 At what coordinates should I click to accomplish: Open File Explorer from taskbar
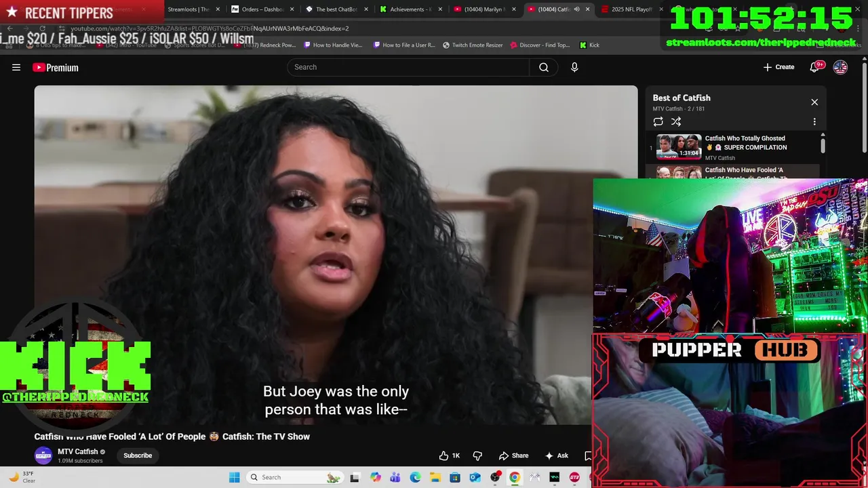(x=435, y=477)
